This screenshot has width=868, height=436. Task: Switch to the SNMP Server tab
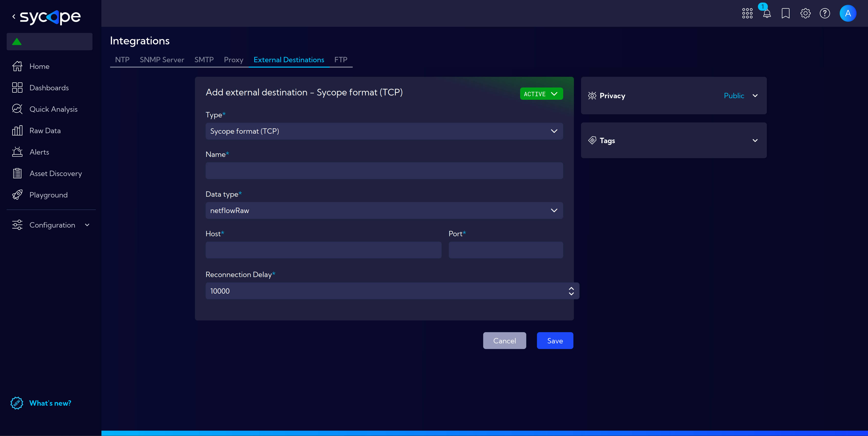[162, 60]
